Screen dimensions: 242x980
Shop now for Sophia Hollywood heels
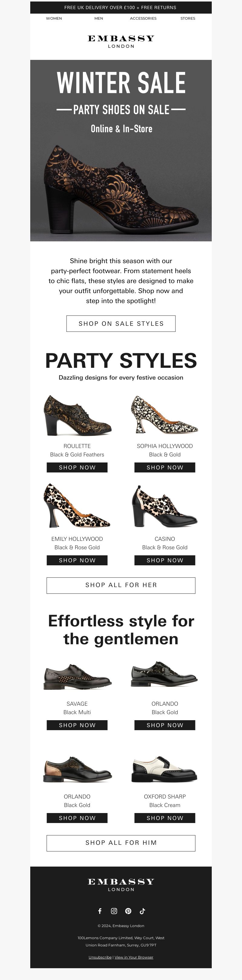click(165, 468)
